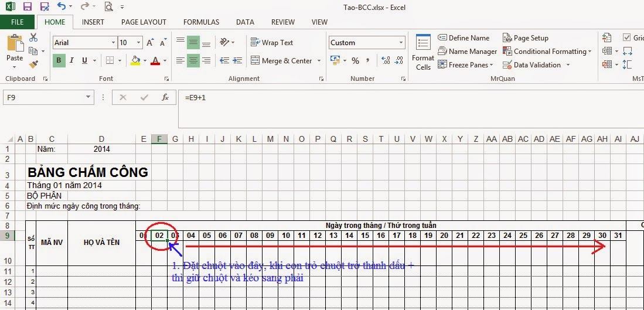Toggle the Gridlines checkbox
The height and width of the screenshot is (310, 644).
[x=627, y=38]
